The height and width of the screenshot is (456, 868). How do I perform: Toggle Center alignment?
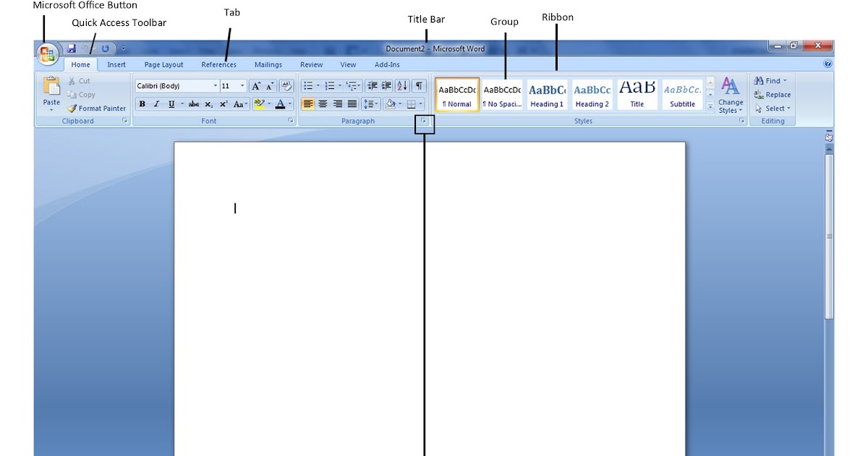click(x=323, y=104)
